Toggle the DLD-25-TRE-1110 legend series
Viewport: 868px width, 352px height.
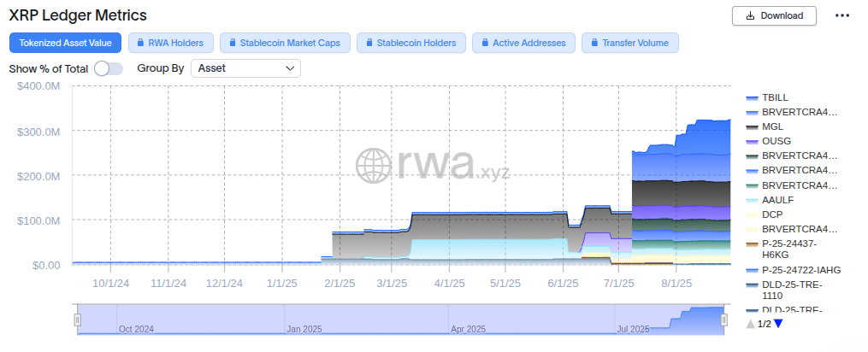784,290
